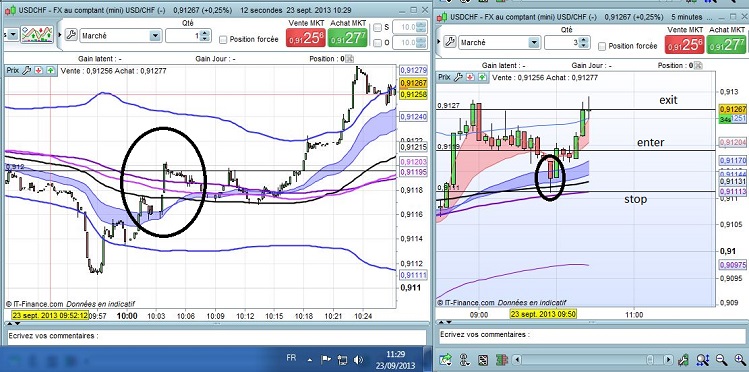
Task: Click stepper on S value 10.0 field
Action: tap(422, 27)
